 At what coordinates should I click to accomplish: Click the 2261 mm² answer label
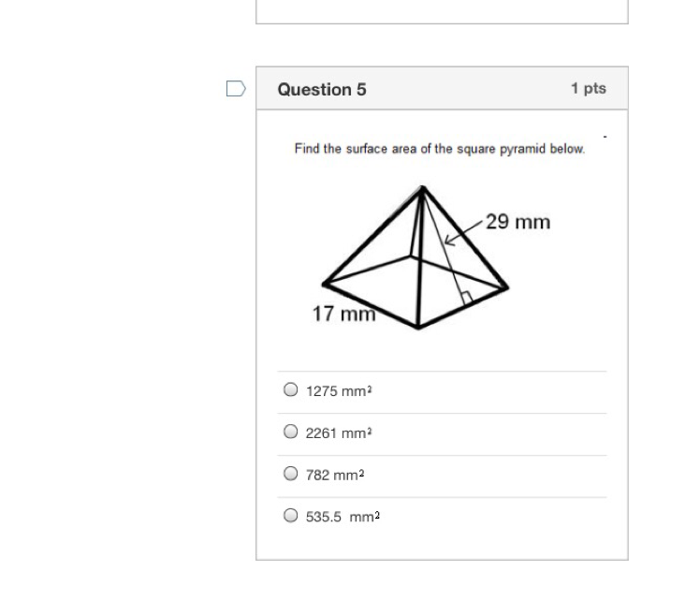point(339,433)
